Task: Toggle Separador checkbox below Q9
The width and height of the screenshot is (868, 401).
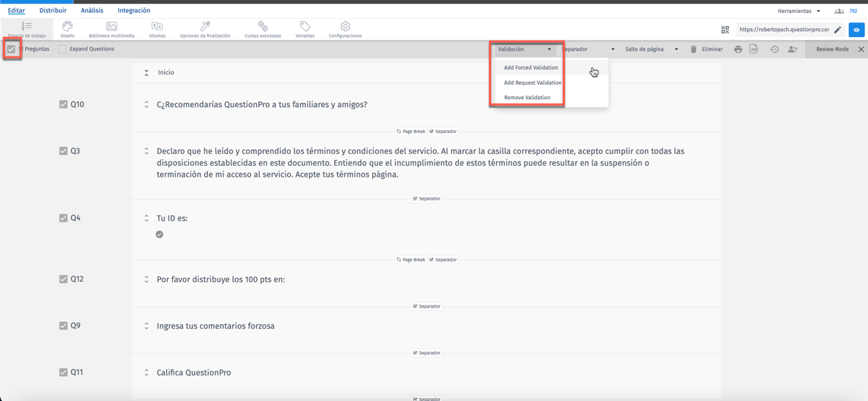Action: coord(415,353)
